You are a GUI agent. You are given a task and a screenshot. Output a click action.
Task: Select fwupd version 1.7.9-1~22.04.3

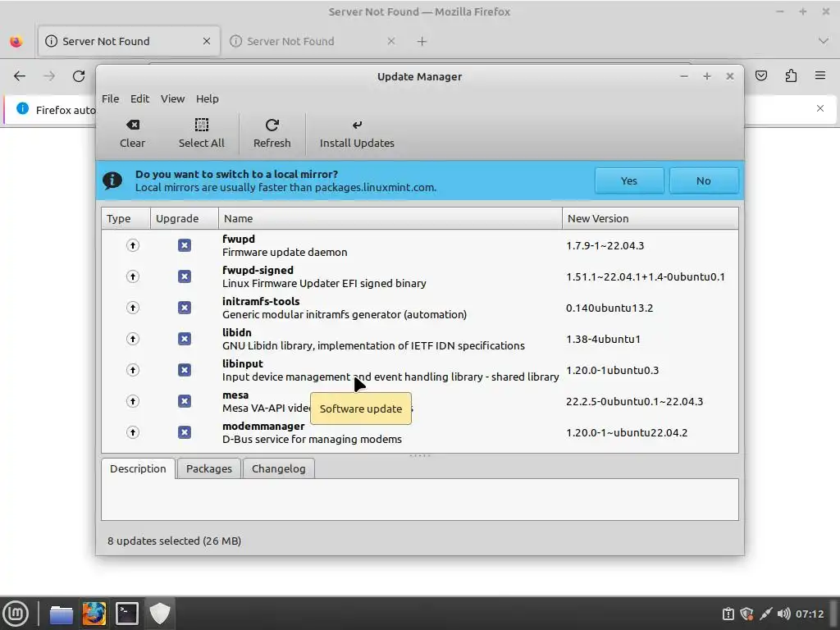point(605,245)
